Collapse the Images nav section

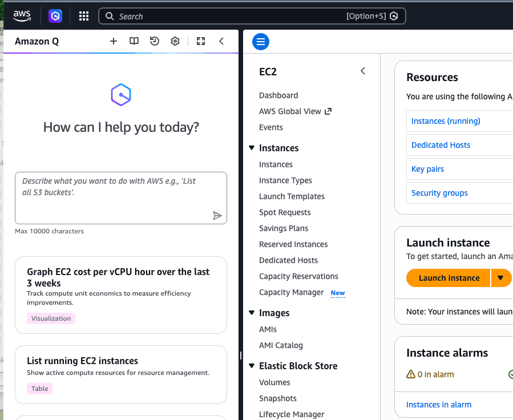pyautogui.click(x=252, y=313)
